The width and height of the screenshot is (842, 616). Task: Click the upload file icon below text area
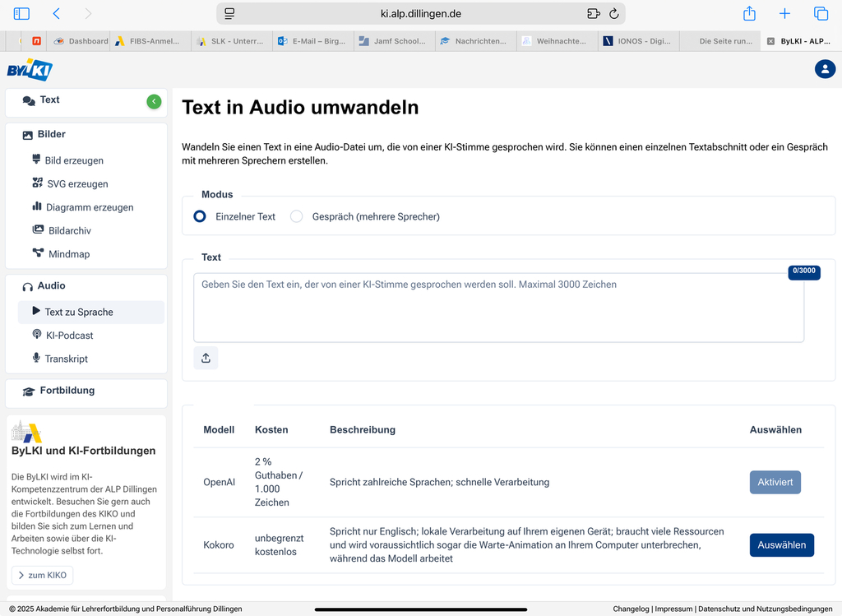tap(206, 358)
